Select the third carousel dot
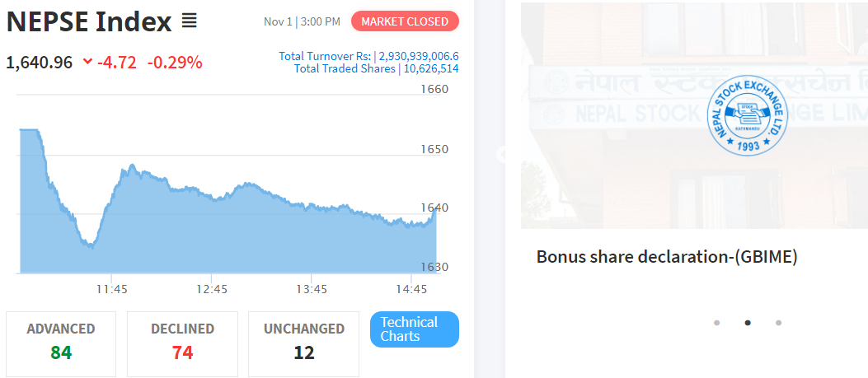The width and height of the screenshot is (868, 378). tap(778, 323)
